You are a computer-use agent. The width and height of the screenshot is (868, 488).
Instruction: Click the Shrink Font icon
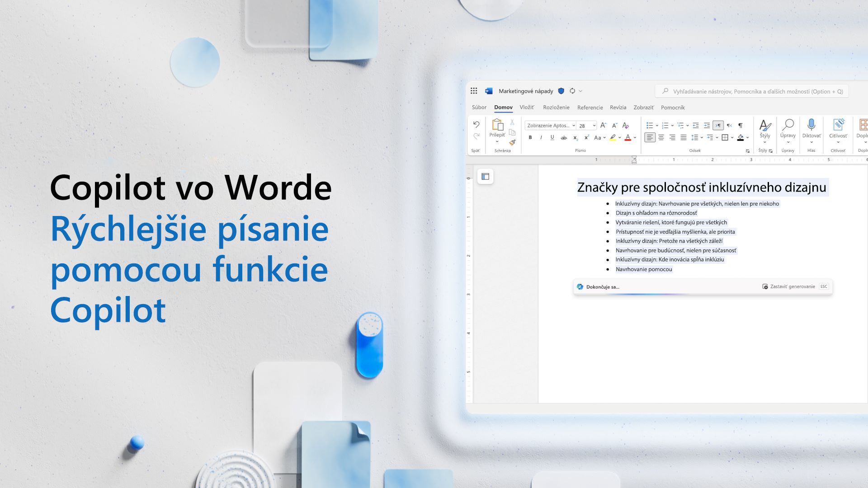(614, 125)
